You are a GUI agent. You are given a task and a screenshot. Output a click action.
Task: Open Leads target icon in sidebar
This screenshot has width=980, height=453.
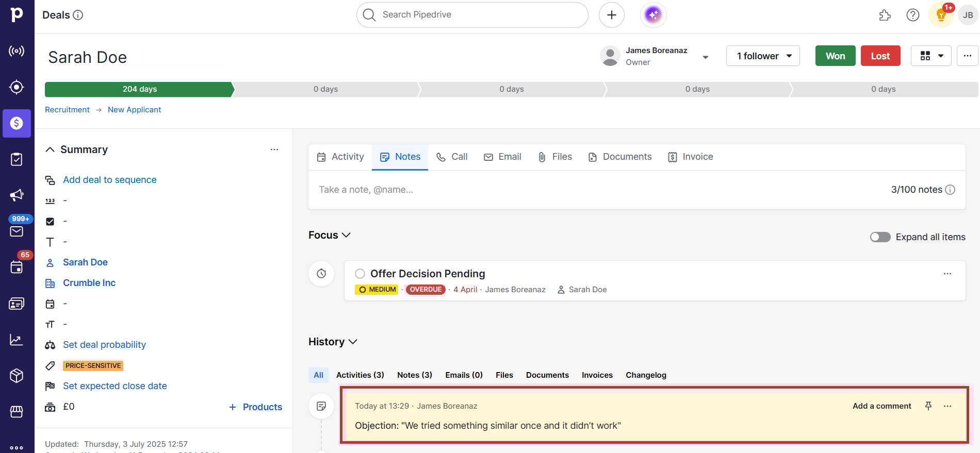point(17,87)
